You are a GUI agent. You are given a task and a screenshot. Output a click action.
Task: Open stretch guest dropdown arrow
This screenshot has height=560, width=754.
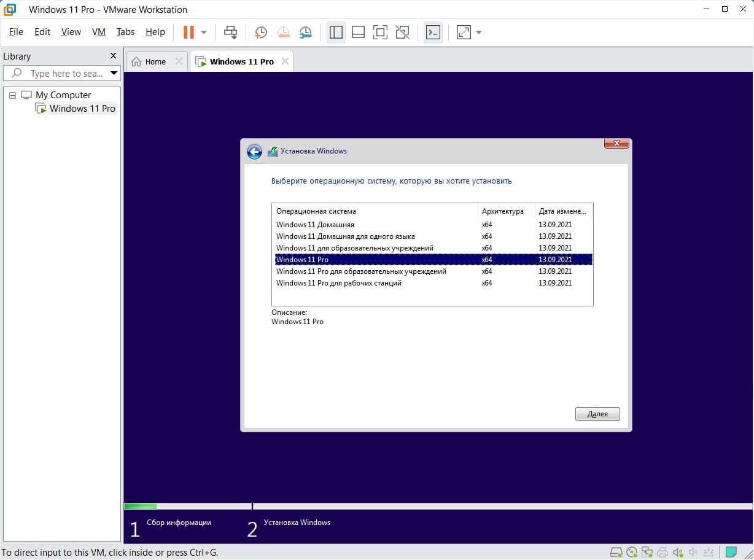479,32
